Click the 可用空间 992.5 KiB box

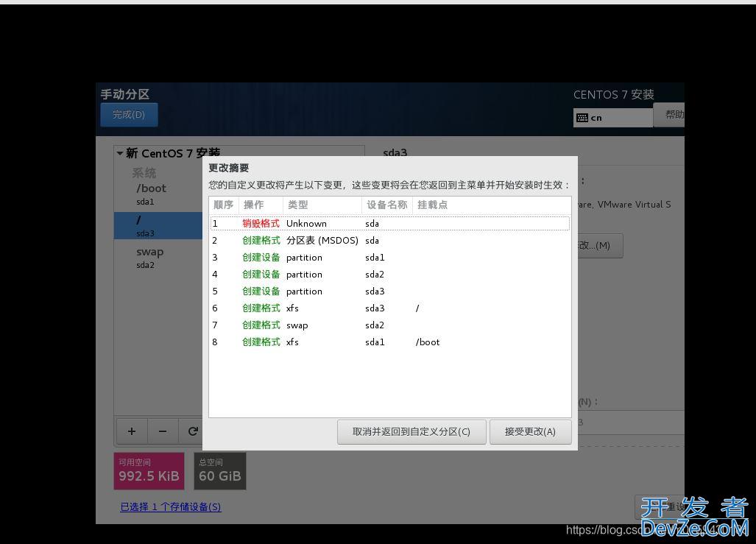[149, 470]
